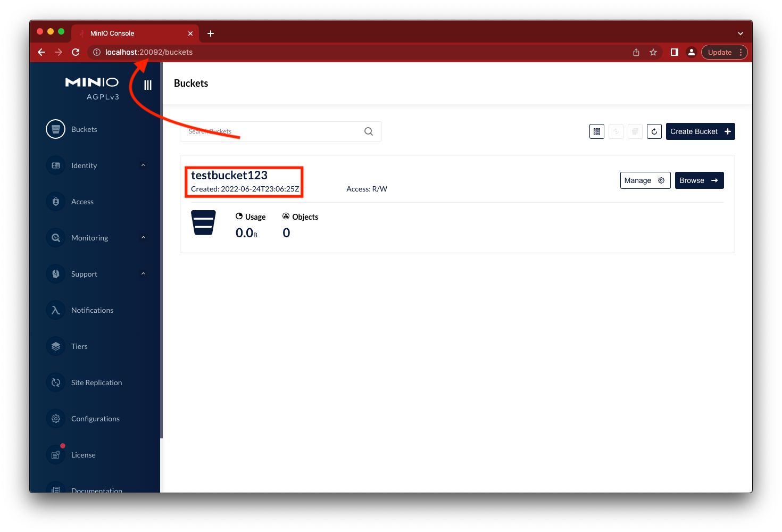Viewport: 782px width, 532px height.
Task: Click the Create Bucket button
Action: tap(700, 131)
